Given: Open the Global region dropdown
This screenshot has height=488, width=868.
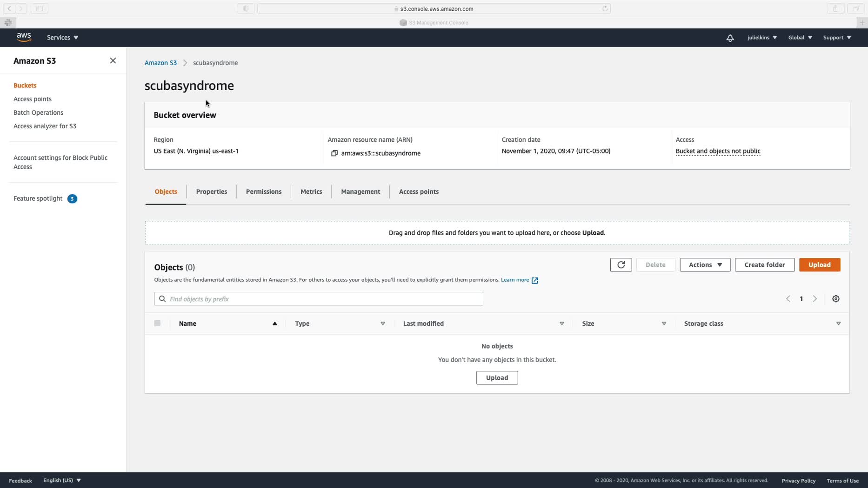Looking at the screenshot, I should tap(800, 38).
